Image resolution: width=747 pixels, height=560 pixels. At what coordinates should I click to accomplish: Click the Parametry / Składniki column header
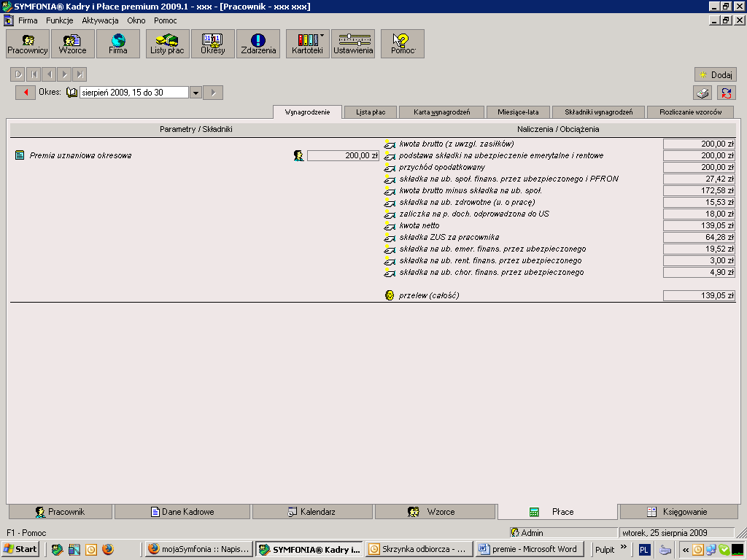196,130
